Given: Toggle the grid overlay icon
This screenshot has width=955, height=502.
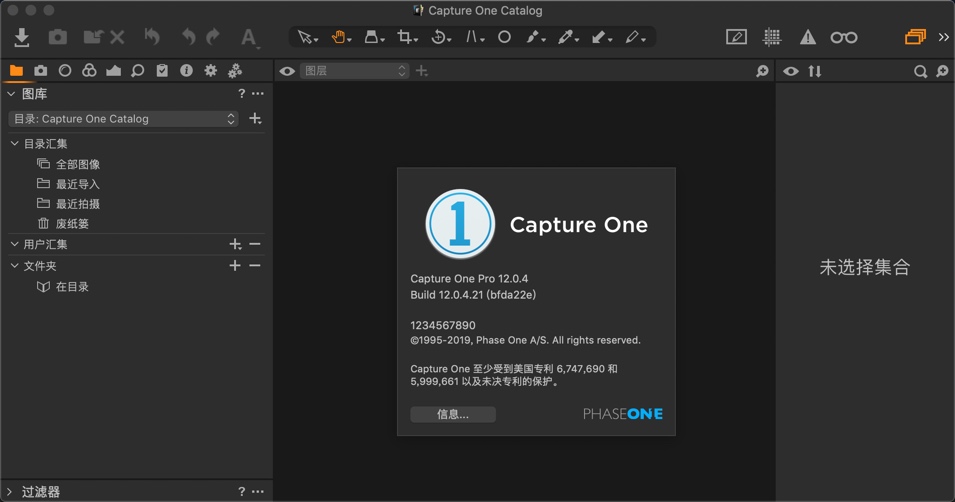Looking at the screenshot, I should click(772, 37).
